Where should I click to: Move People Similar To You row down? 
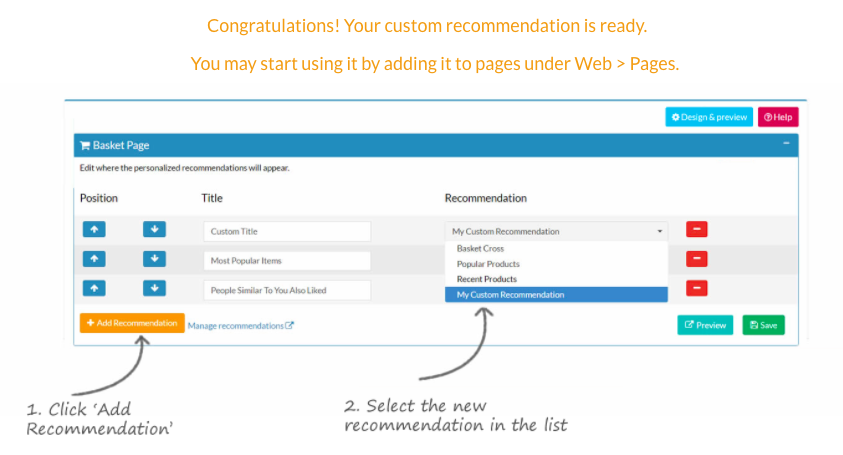tap(154, 288)
